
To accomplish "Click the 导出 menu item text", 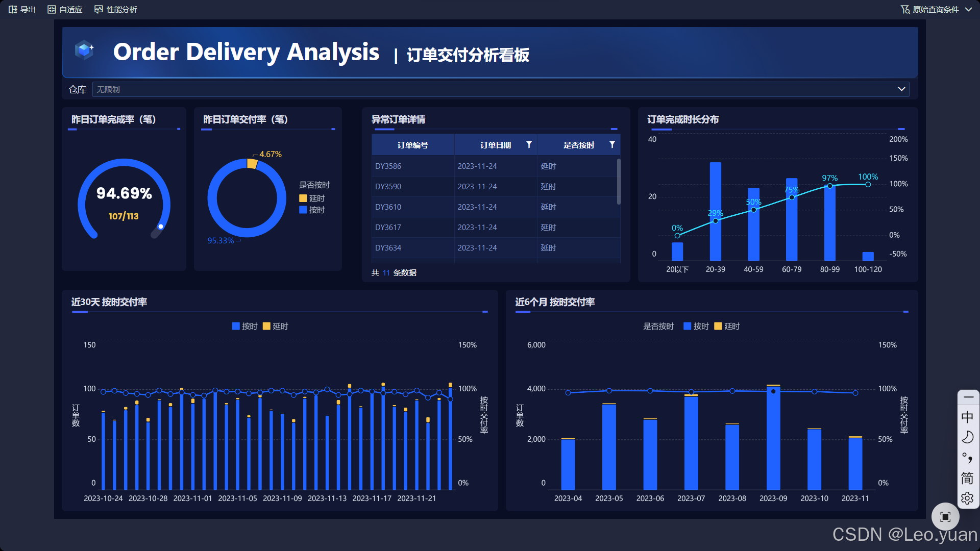I will [28, 9].
